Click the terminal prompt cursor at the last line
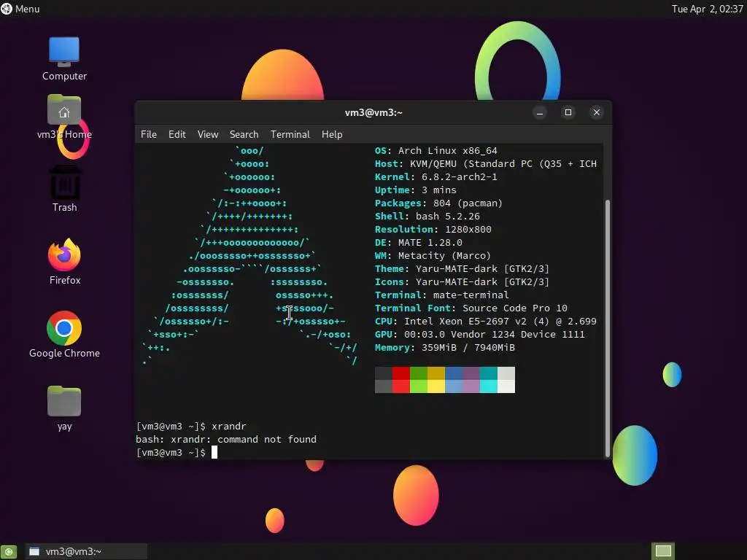 [214, 452]
